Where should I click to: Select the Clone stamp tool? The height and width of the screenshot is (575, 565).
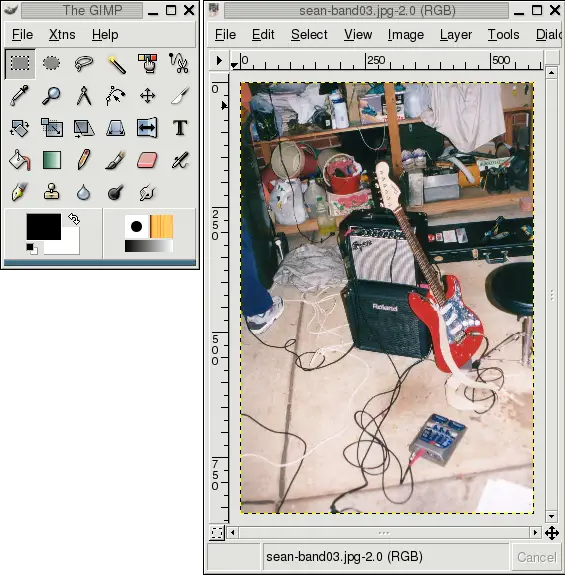click(52, 192)
